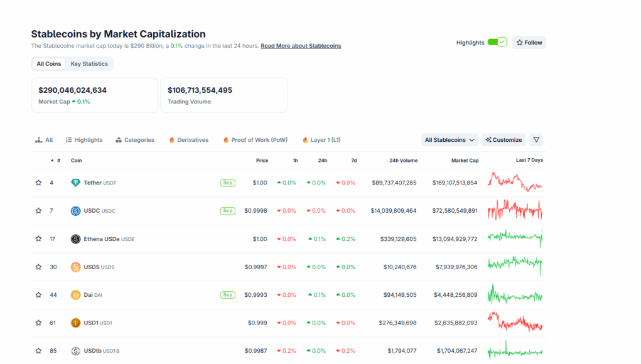This screenshot has width=641, height=364.
Task: Star Ethena USDe as favorite
Action: pos(38,238)
